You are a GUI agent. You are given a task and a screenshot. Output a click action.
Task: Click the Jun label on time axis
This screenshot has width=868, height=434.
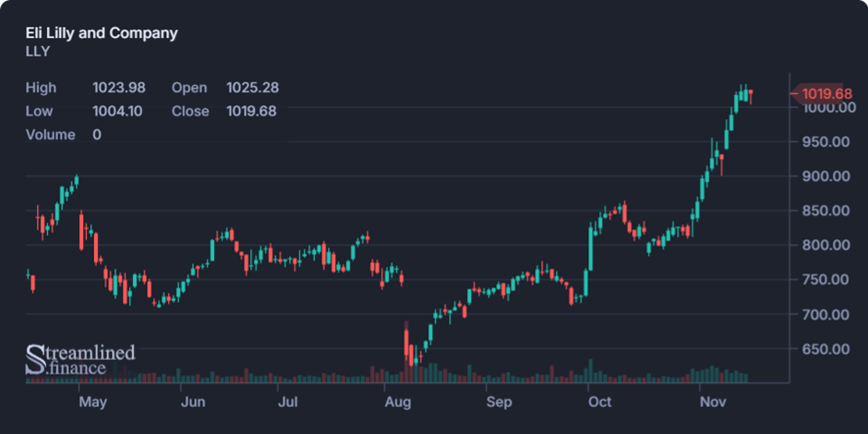[x=193, y=402]
